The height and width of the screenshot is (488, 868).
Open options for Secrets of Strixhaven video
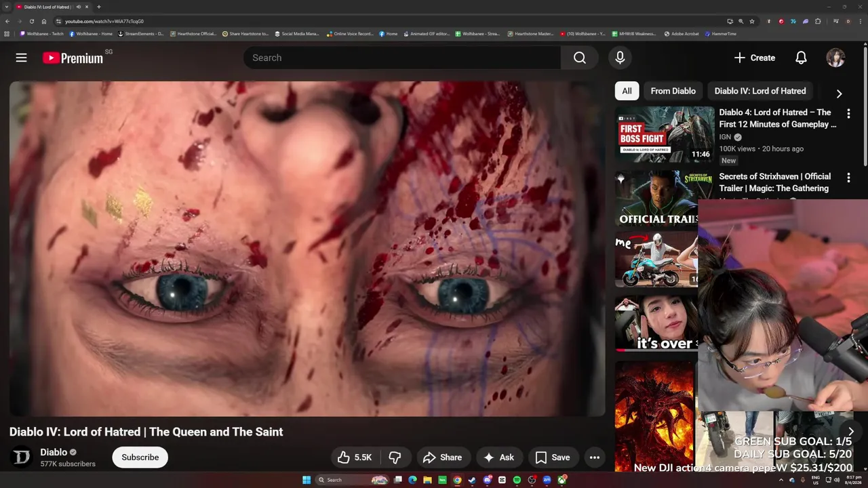(x=848, y=178)
